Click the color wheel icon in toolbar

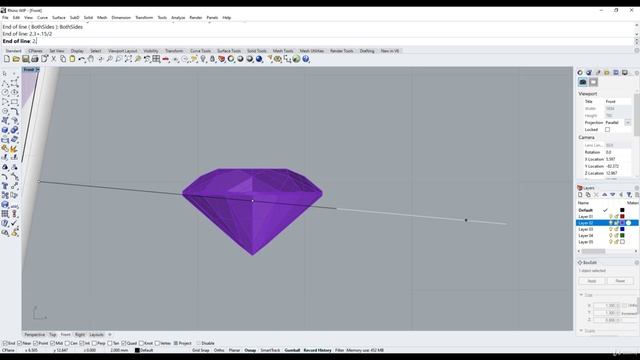pyautogui.click(x=231, y=59)
